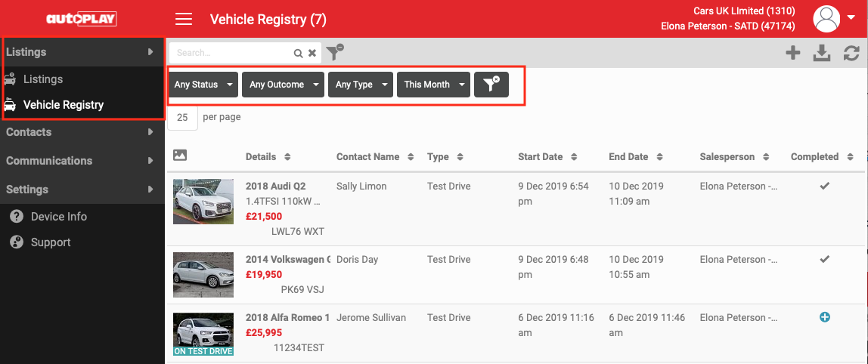868x364 pixels.
Task: Download the vehicle registry list
Action: 822,53
